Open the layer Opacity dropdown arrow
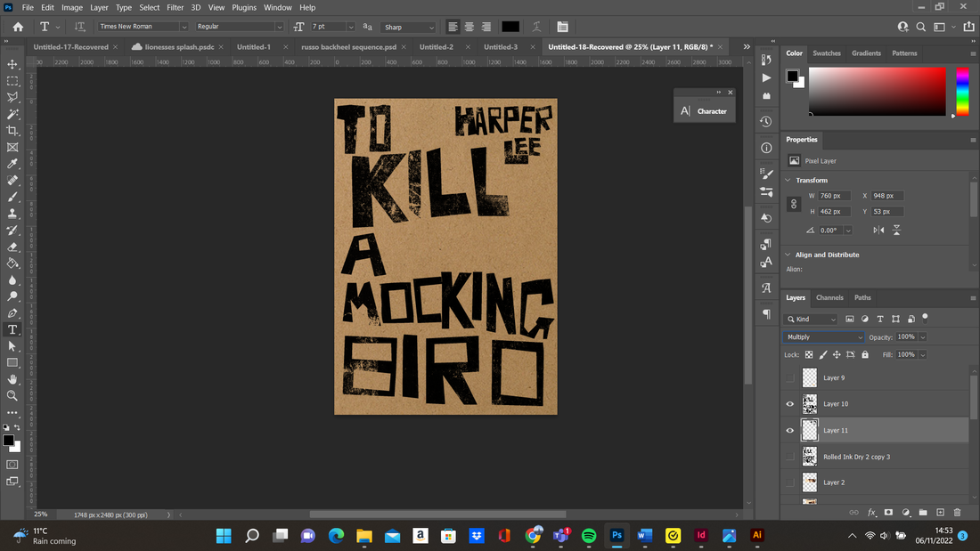The height and width of the screenshot is (551, 980). pos(922,337)
